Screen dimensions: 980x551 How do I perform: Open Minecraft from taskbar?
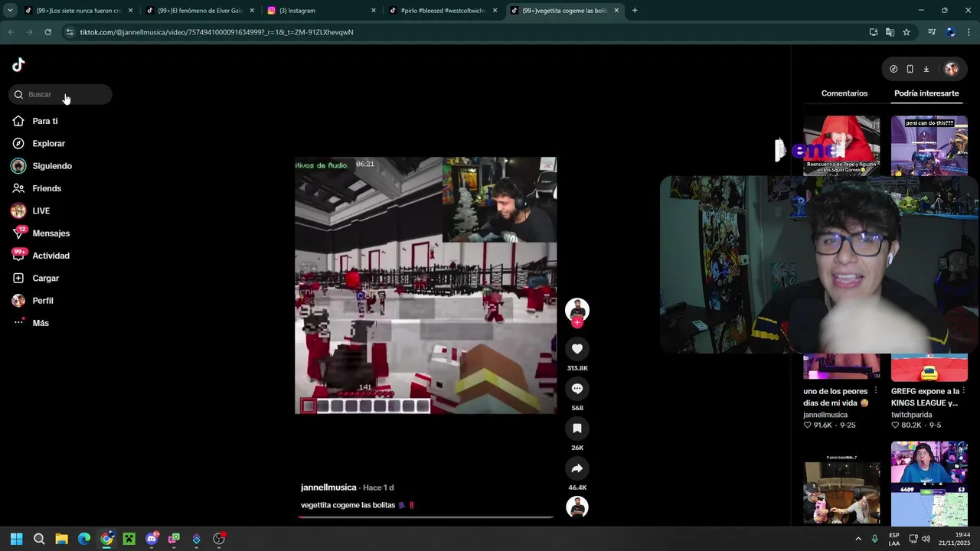129,539
